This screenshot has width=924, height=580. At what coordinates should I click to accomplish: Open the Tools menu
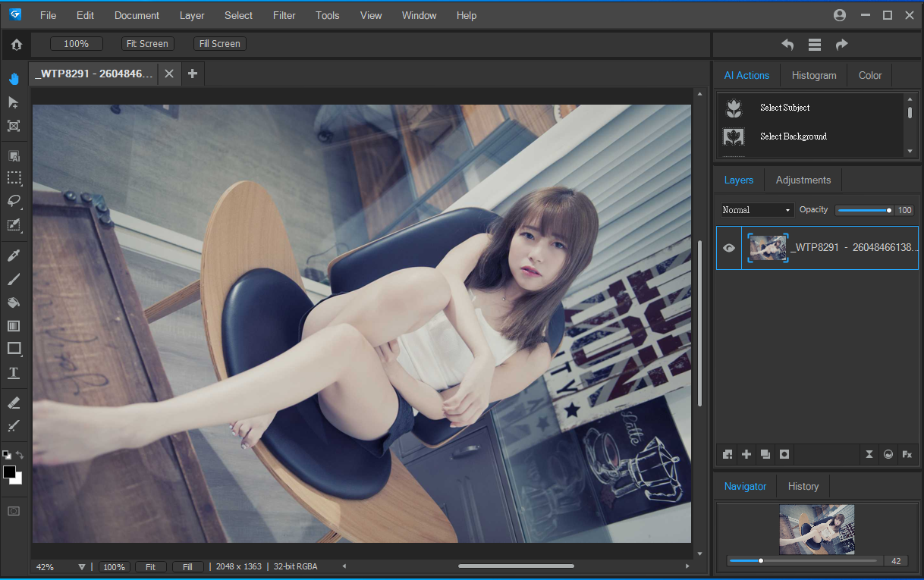(328, 15)
